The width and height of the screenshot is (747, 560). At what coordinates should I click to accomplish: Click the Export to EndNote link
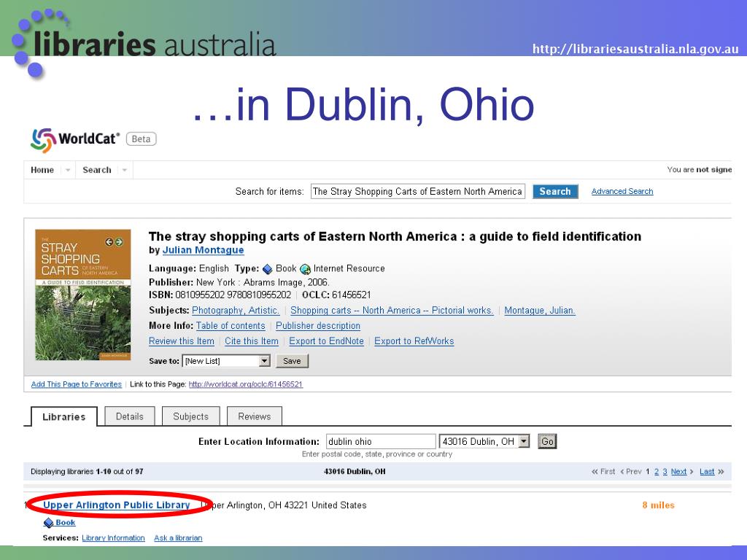point(326,341)
